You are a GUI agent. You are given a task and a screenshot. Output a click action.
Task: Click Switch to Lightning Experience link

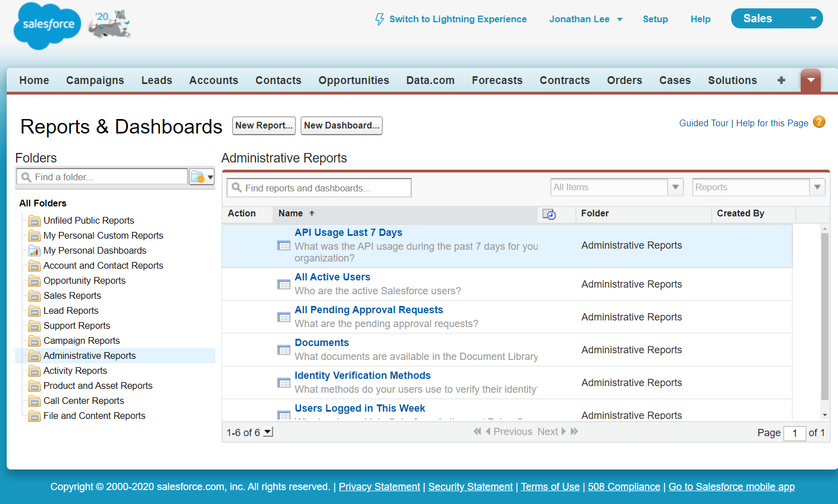click(458, 19)
